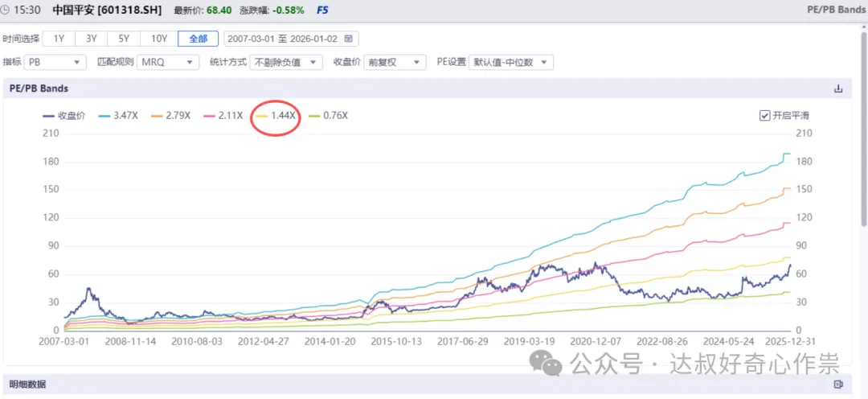The width and height of the screenshot is (868, 399).
Task: Click the icon beside 明细数据 header
Action: (838, 384)
